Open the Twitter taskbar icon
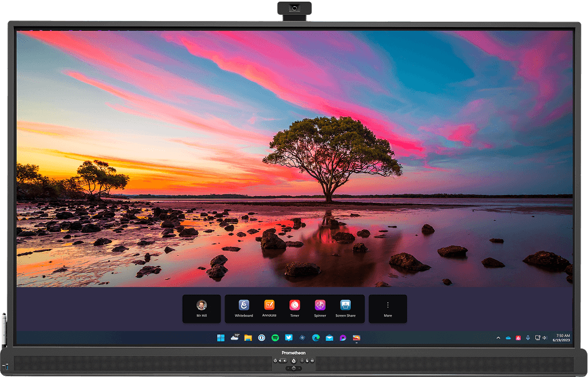 click(x=289, y=338)
